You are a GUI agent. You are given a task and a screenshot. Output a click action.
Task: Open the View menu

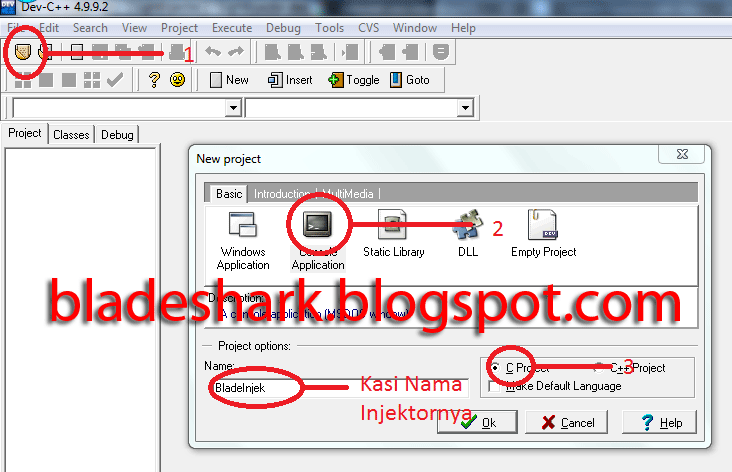click(x=134, y=28)
